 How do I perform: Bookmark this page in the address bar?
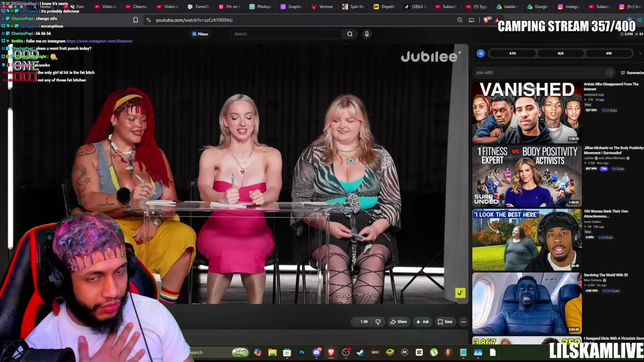(135, 20)
